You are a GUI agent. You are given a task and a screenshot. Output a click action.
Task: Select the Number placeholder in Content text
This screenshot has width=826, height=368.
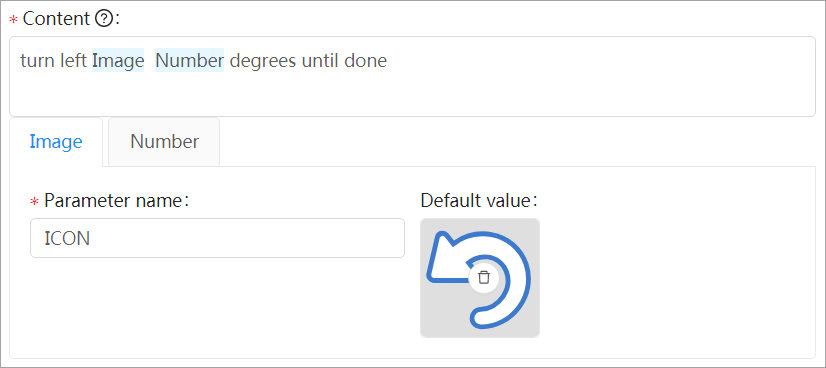(190, 61)
